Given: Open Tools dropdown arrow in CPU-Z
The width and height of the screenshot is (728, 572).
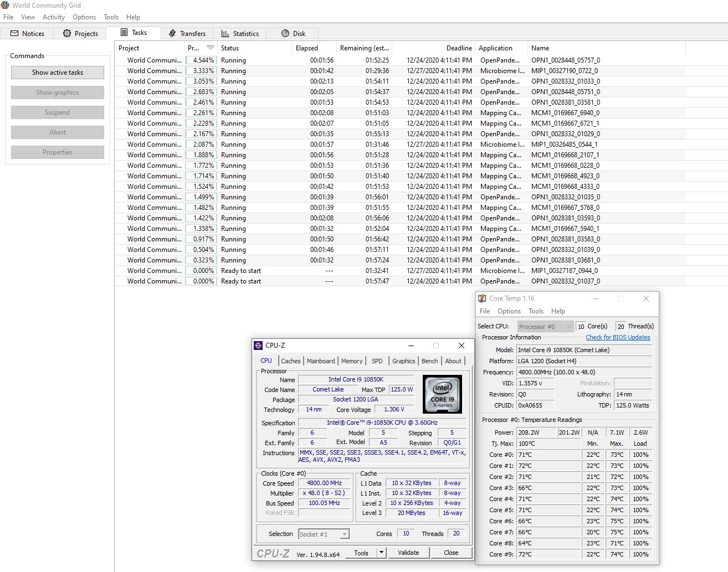Looking at the screenshot, I should [x=381, y=553].
